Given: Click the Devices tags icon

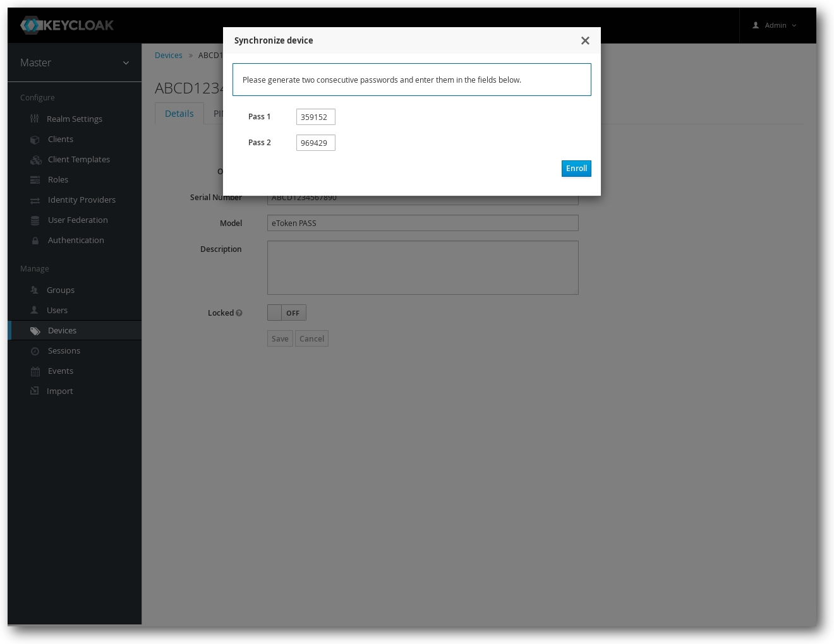Looking at the screenshot, I should tap(35, 331).
